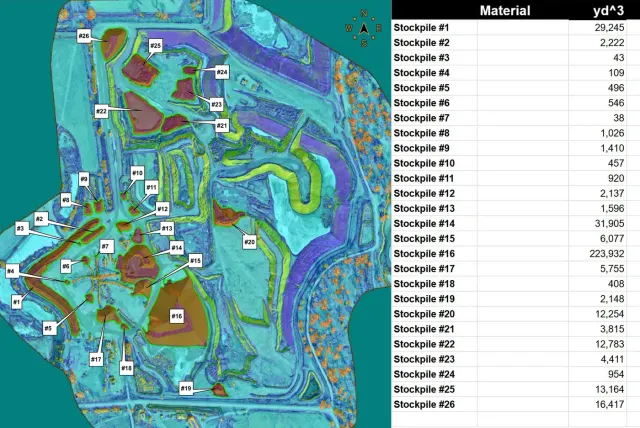Click the #10 map label
640x428 pixels.
(138, 173)
